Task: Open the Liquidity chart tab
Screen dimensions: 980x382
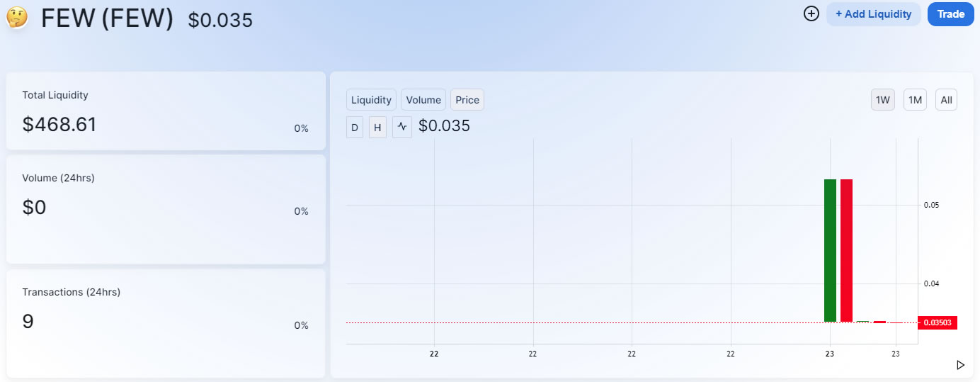Action: (371, 100)
